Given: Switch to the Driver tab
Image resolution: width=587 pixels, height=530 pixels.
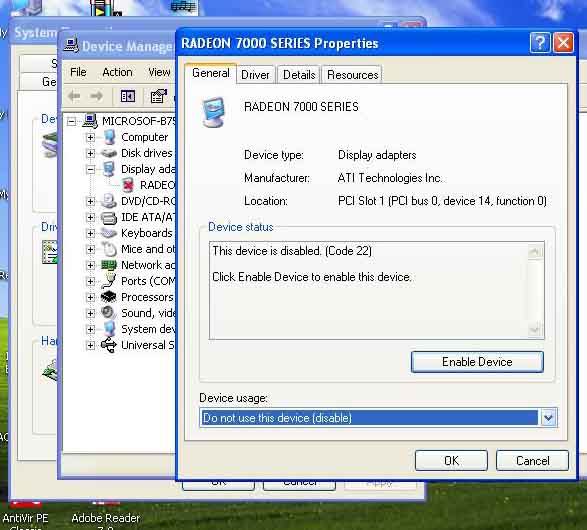Looking at the screenshot, I should click(255, 74).
